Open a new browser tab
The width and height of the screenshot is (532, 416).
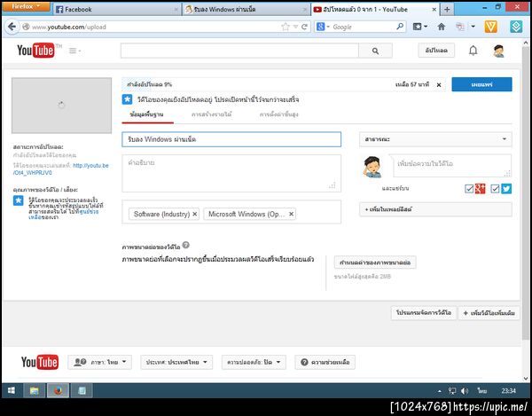coord(447,10)
